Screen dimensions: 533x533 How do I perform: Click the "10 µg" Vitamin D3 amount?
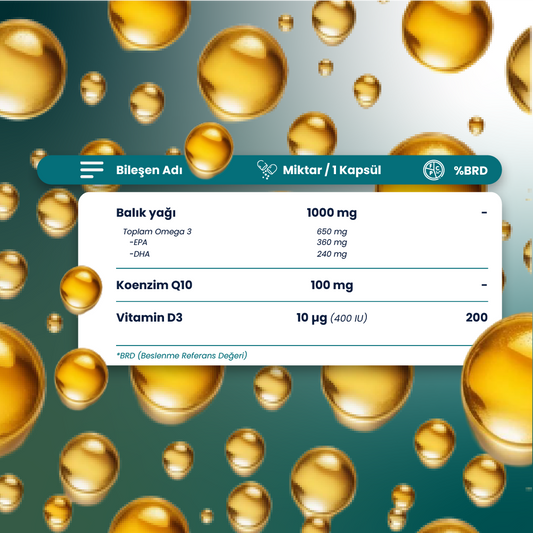click(312, 318)
